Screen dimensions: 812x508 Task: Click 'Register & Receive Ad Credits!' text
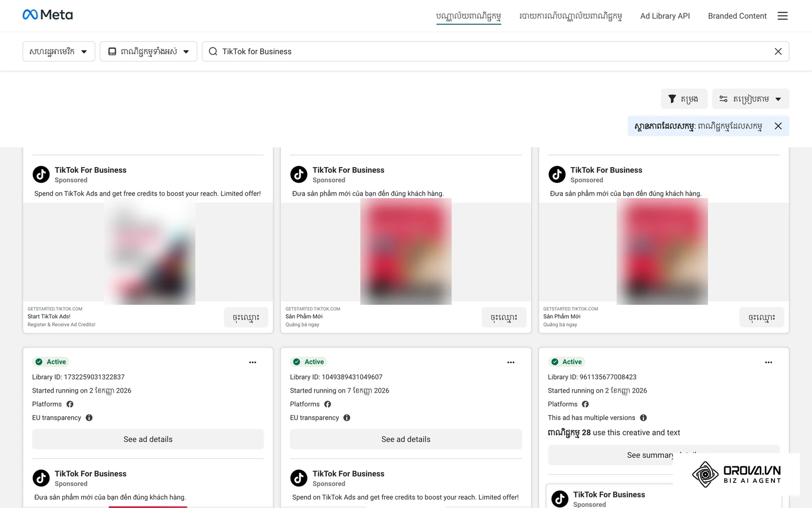[61, 325]
